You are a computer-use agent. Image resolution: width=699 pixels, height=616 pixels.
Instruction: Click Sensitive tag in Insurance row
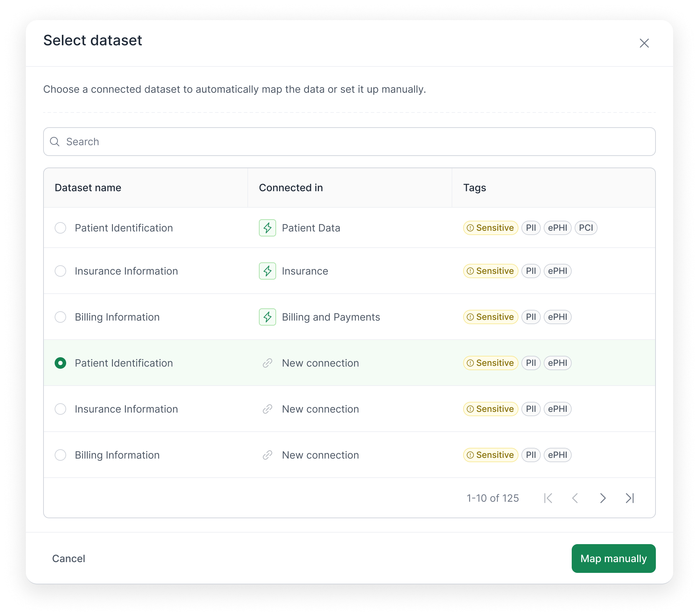coord(490,271)
